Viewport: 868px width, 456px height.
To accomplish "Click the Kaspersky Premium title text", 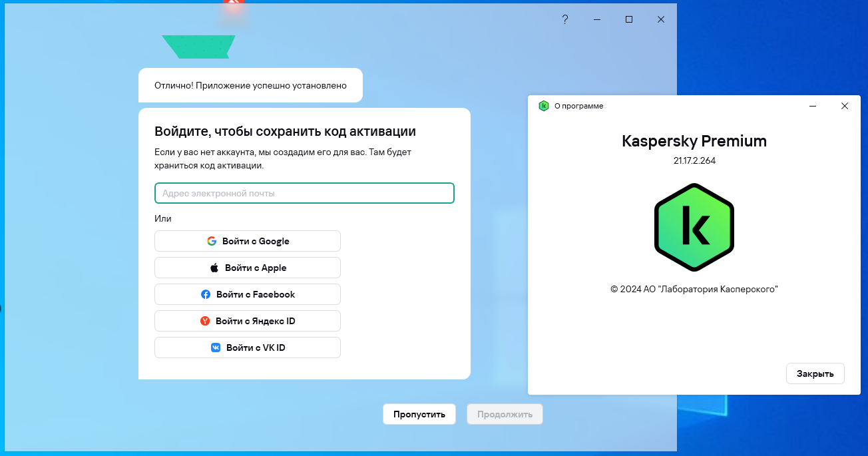I will 694,141.
